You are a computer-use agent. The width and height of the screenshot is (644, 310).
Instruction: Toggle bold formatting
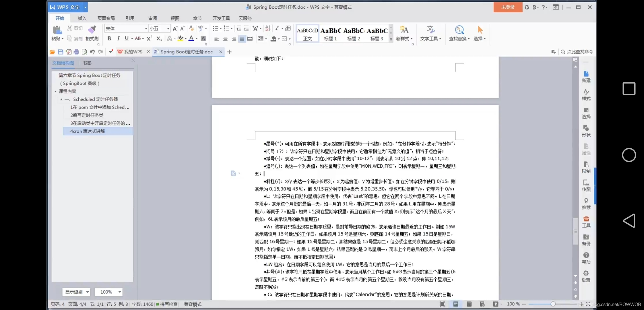tap(109, 38)
